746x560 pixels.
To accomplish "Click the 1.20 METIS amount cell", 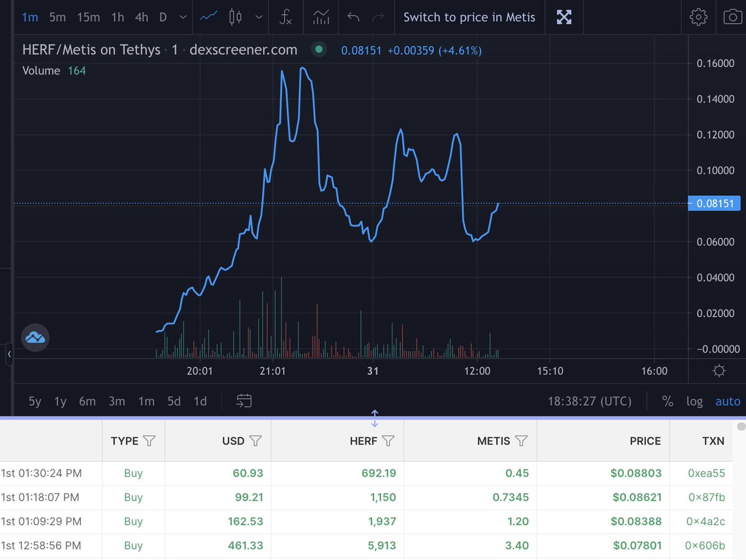I will (517, 521).
